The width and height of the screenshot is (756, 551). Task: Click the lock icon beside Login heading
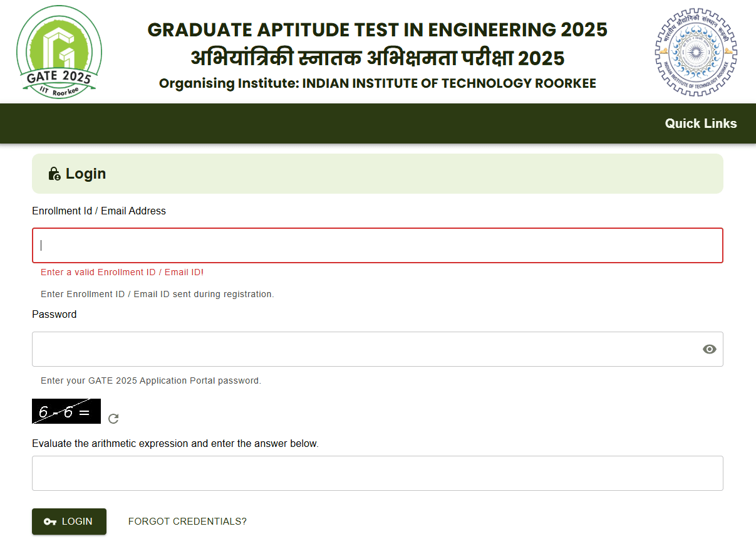tap(54, 174)
